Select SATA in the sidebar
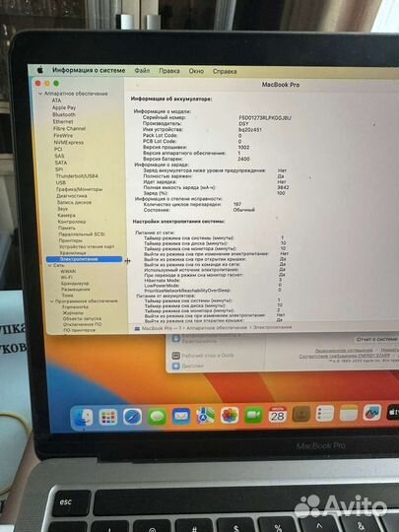 click(61, 163)
